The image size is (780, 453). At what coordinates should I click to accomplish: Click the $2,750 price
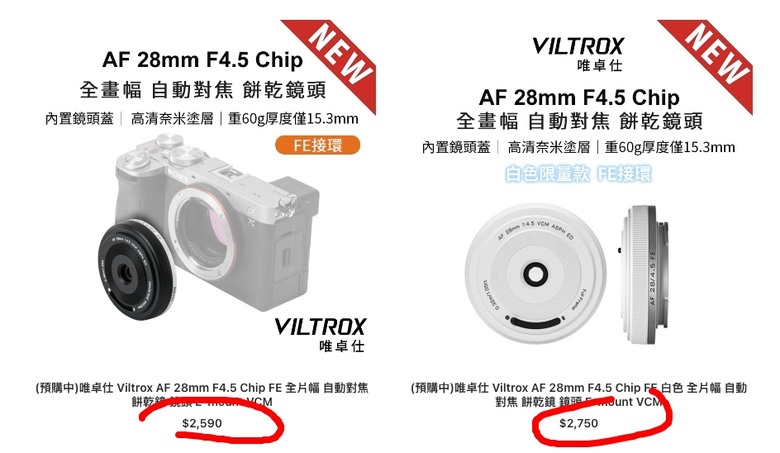(x=579, y=423)
